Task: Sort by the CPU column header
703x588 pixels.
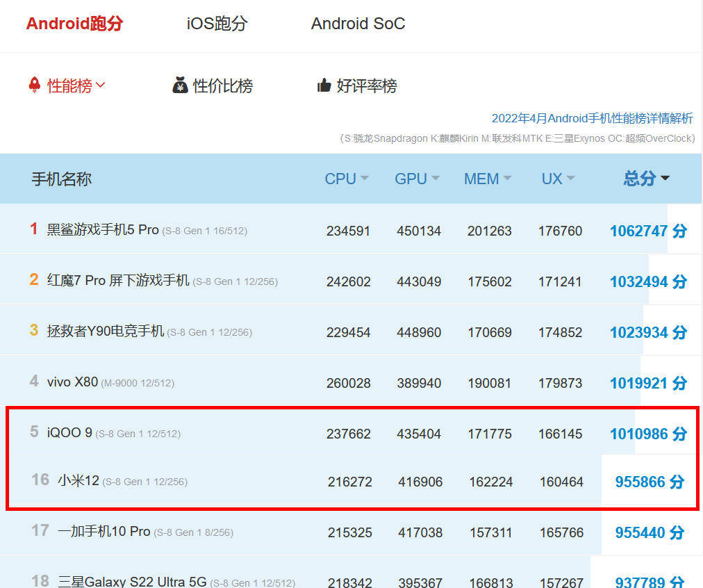Action: point(340,179)
